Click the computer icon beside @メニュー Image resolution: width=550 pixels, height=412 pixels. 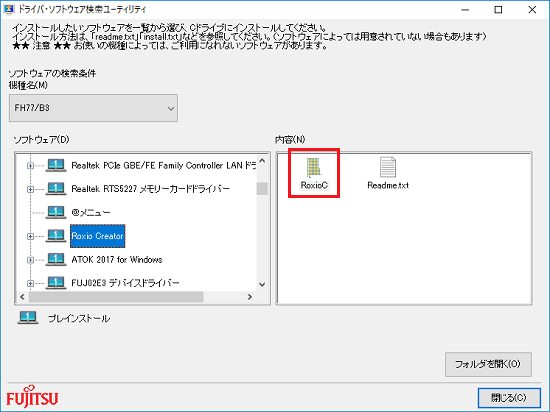tap(56, 212)
